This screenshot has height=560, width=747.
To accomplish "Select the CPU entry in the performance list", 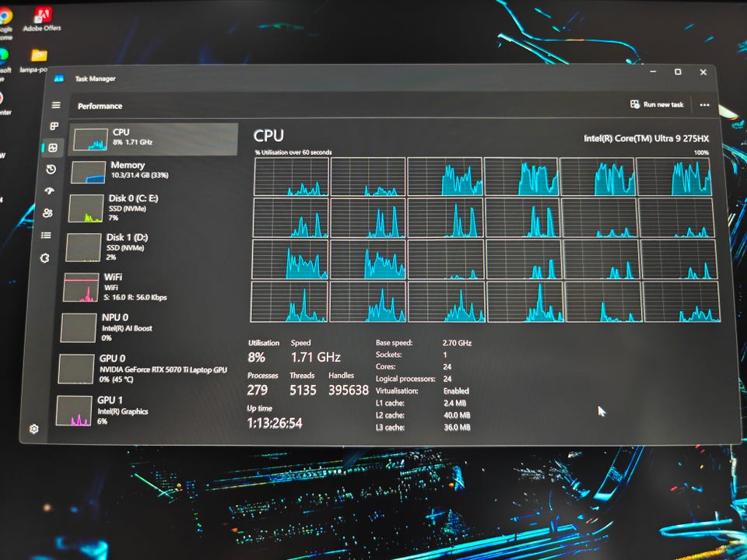I will pos(153,139).
